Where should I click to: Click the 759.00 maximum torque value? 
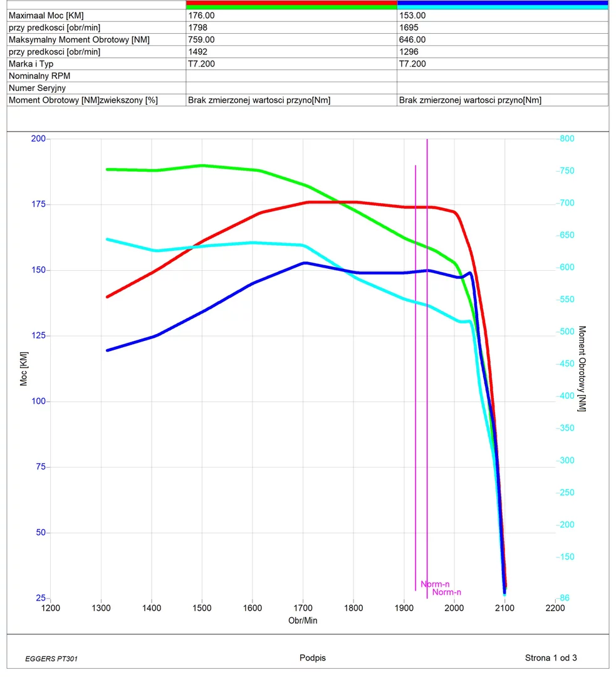202,39
